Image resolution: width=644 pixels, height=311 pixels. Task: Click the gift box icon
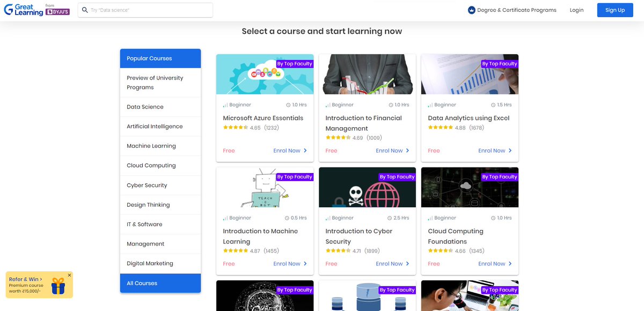coord(58,286)
